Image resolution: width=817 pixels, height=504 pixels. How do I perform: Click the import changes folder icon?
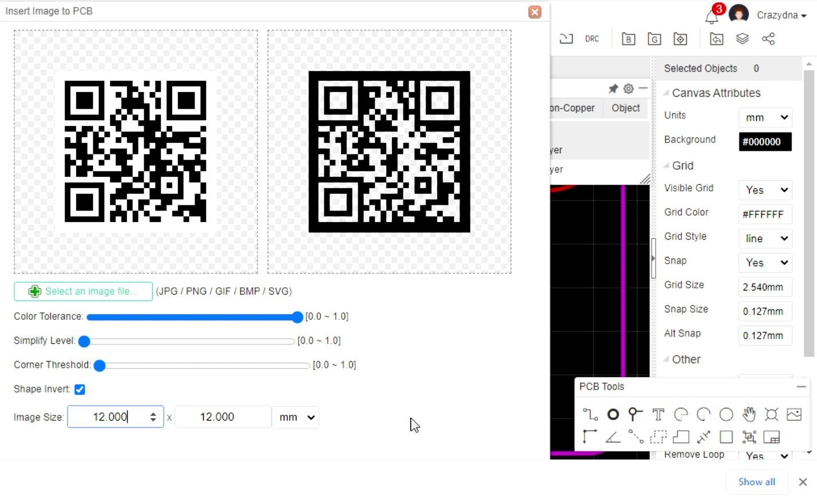[716, 39]
